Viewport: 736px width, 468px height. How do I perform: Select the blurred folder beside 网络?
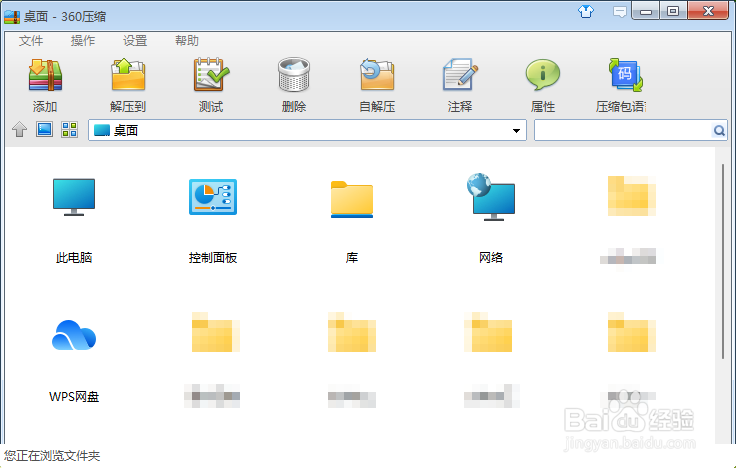point(630,219)
